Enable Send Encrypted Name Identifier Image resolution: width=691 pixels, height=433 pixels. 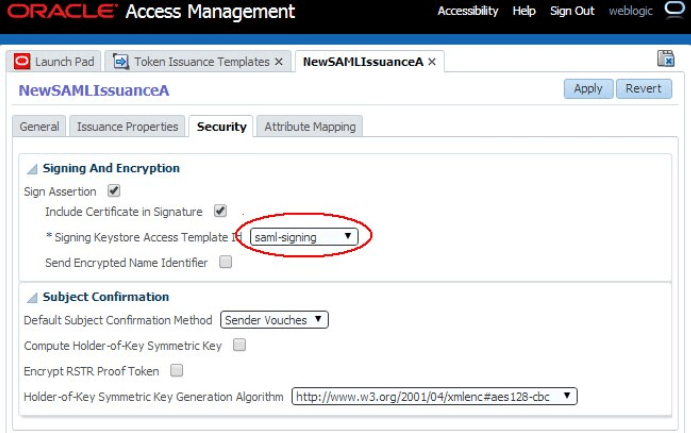(x=226, y=262)
